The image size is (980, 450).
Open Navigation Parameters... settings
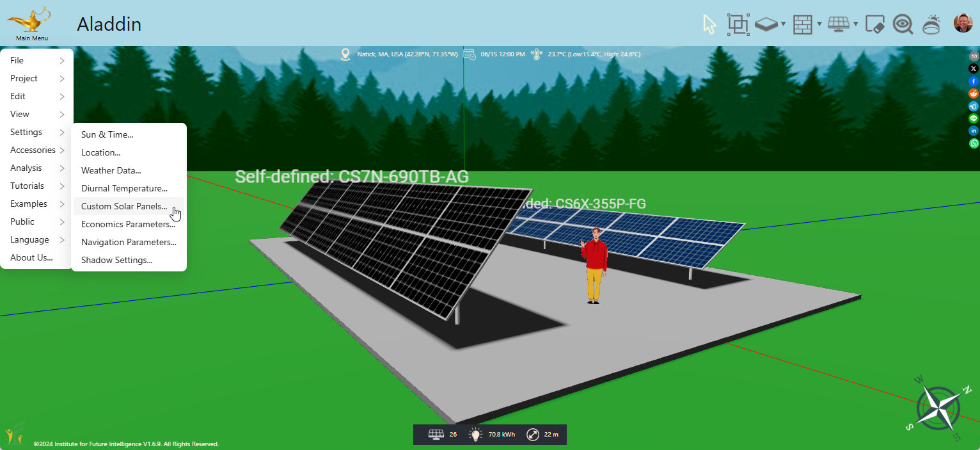click(129, 243)
